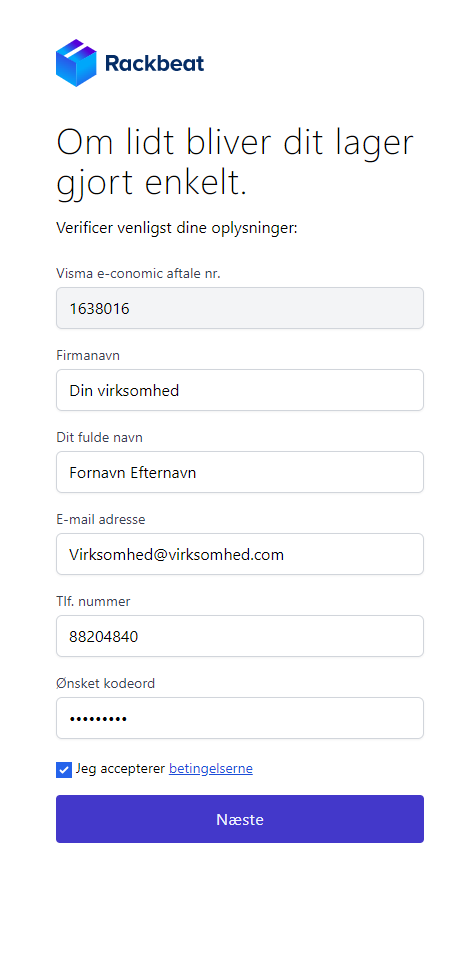Viewport: 475px width, 961px height.
Task: Click the Verificer venligst dine oplysninger text
Action: click(177, 229)
